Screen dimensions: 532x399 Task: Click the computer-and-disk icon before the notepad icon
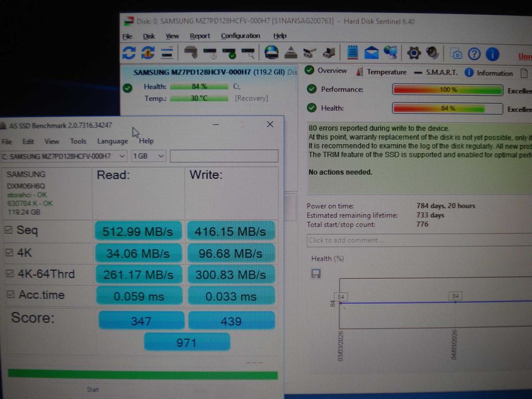[x=329, y=52]
